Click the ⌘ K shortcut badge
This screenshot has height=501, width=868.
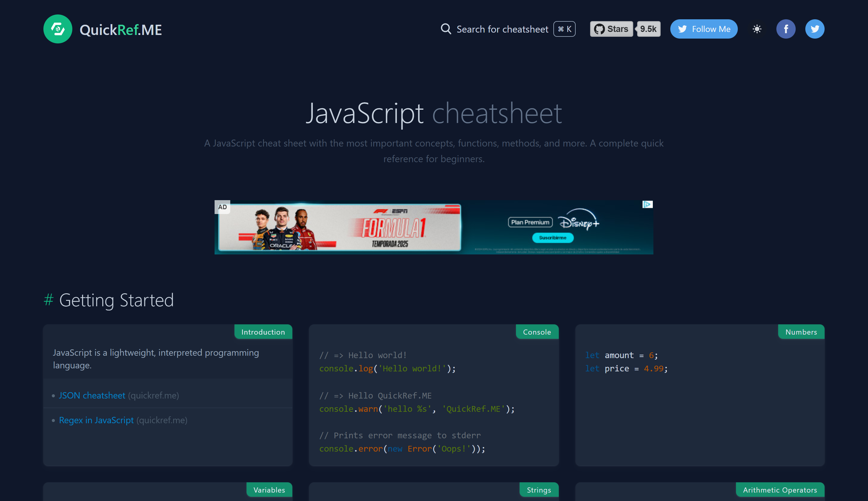[x=564, y=29]
